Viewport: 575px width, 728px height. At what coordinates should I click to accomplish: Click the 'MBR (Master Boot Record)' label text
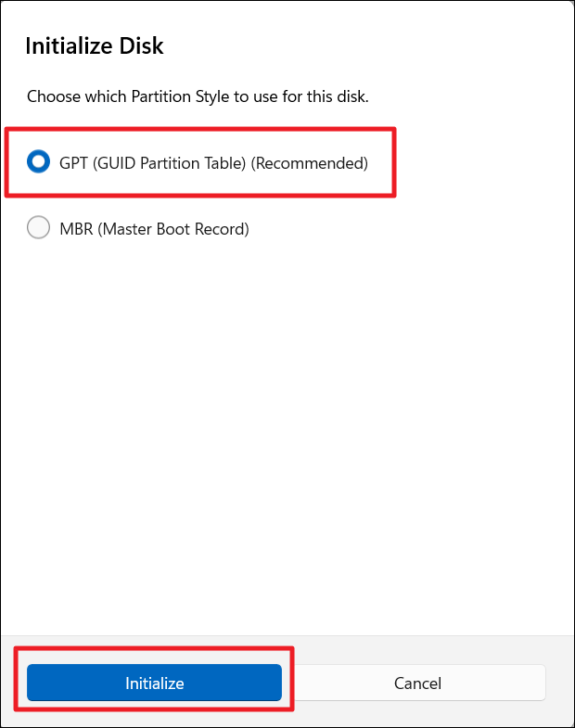[154, 228]
